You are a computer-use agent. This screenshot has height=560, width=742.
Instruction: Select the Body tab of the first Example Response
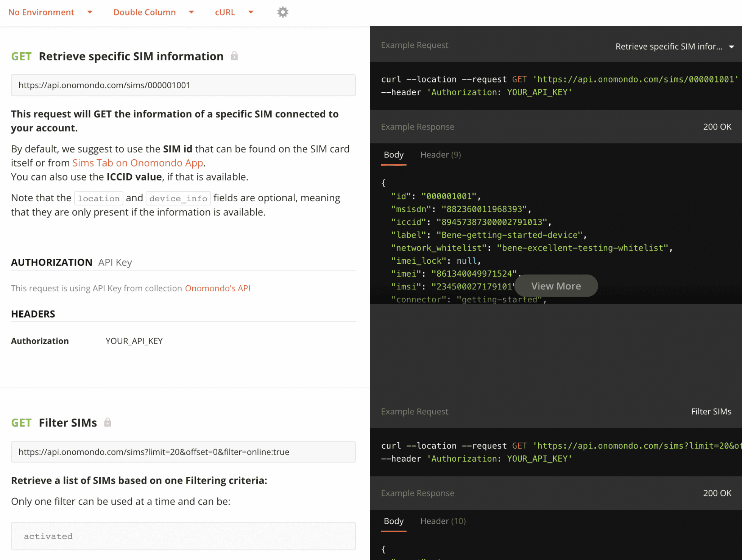[x=394, y=154]
